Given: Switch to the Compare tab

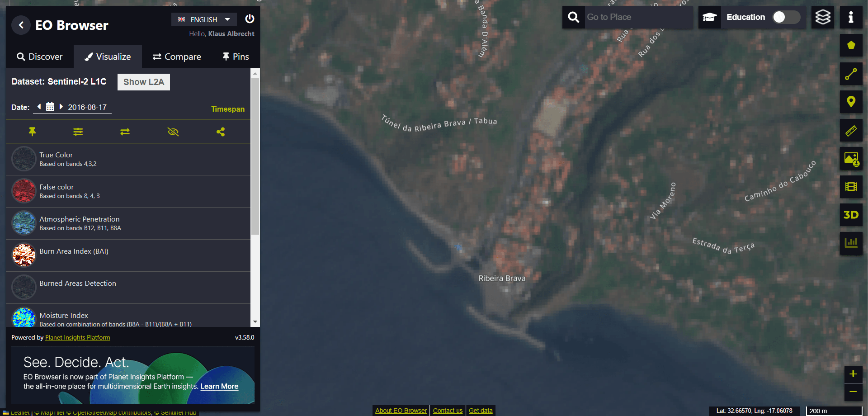Looking at the screenshot, I should 177,57.
